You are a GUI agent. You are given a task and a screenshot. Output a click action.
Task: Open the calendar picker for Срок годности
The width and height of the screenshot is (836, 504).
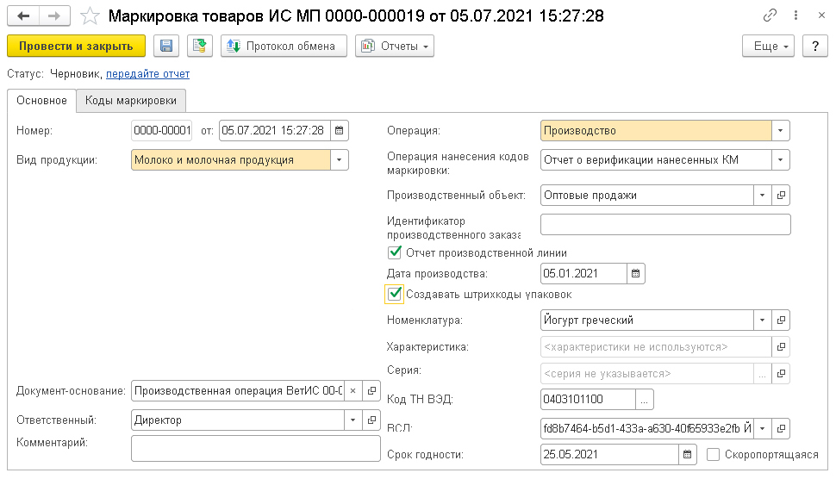click(687, 454)
